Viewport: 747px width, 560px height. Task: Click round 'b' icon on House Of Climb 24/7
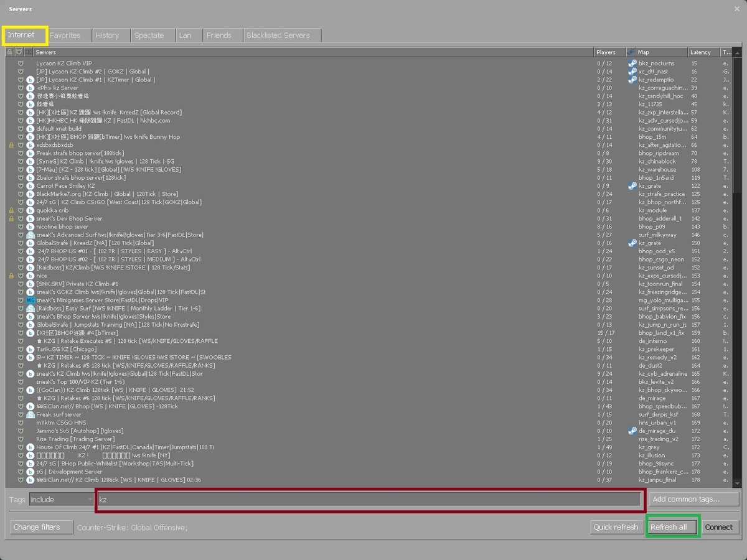click(x=30, y=447)
